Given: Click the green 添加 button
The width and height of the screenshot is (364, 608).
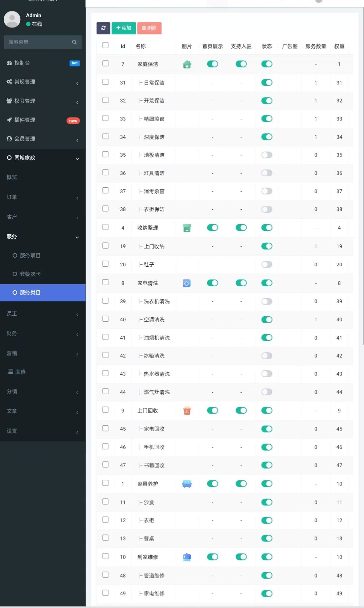Looking at the screenshot, I should point(124,28).
